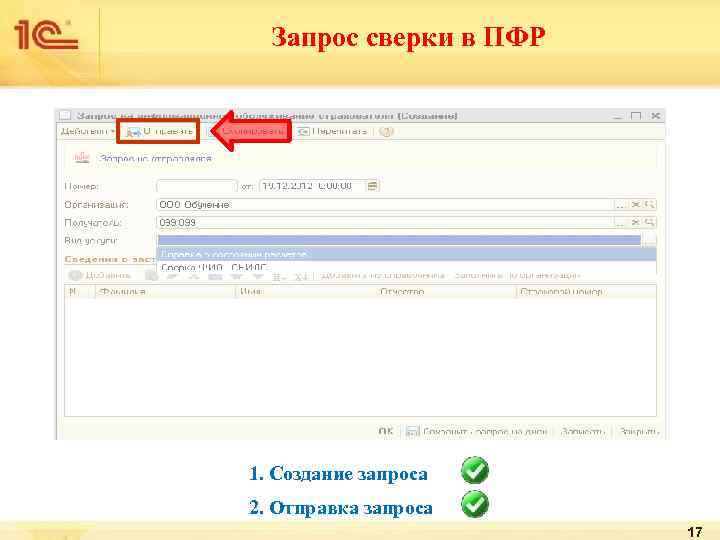The image size is (720, 540).
Task: Click the Имя column header
Action: [x=306, y=292]
